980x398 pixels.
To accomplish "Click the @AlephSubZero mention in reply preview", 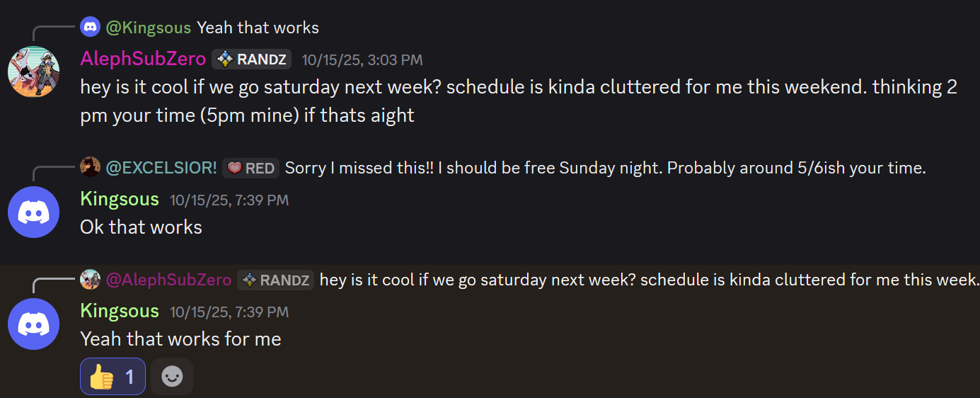I will click(x=168, y=280).
